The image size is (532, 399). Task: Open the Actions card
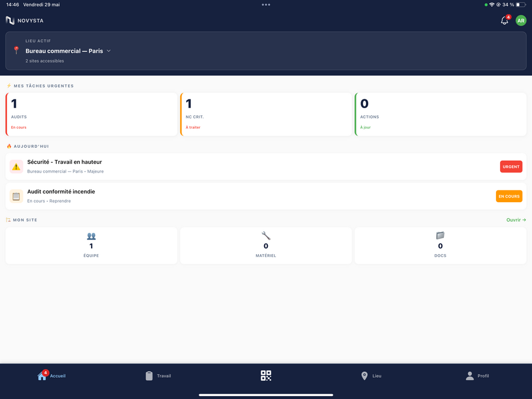pos(440,114)
